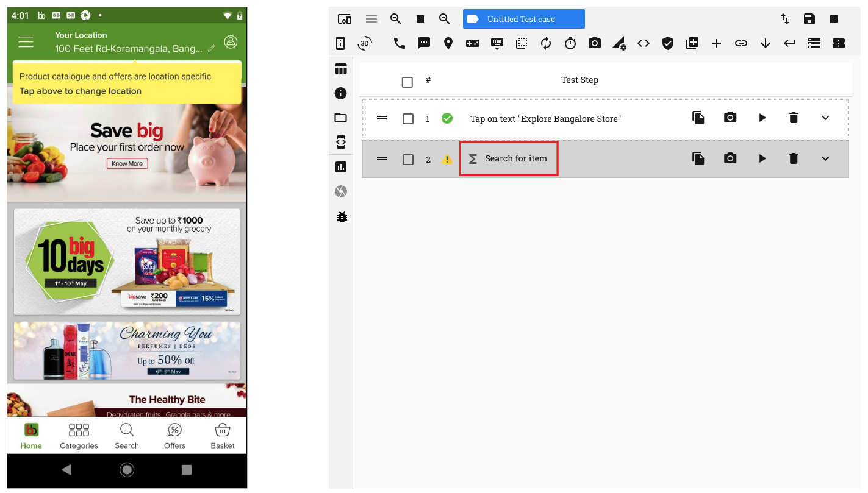Click the hamburger lines icon beside zoom out
868x493 pixels.
tap(371, 19)
